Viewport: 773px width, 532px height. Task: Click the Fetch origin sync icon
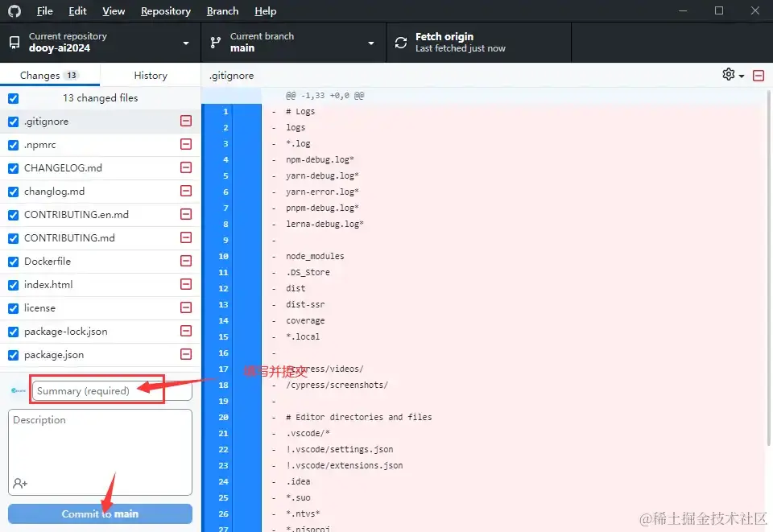tap(401, 43)
